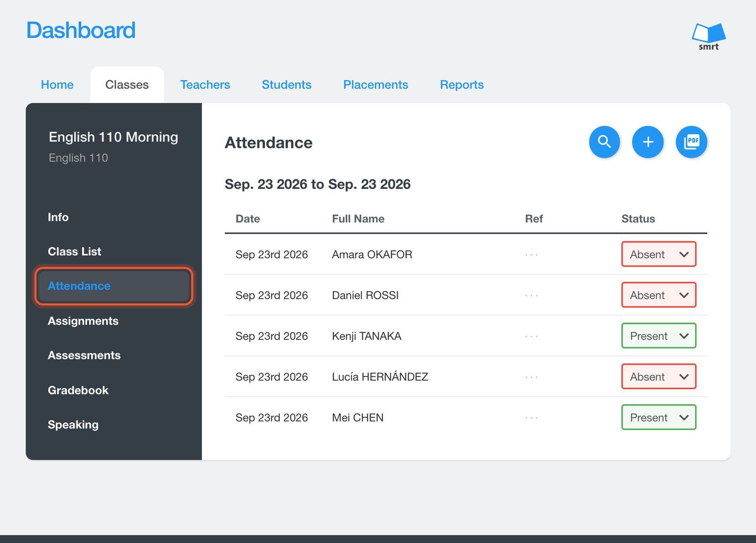Screen dimensions: 756x543
Task: Open Mei CHEN's Present status dropdown
Action: pyautogui.click(x=659, y=417)
